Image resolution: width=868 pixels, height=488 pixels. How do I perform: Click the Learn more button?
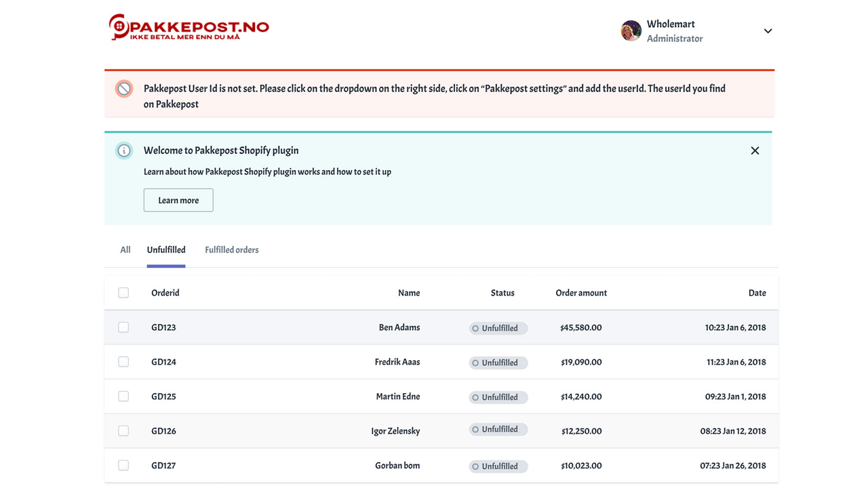[178, 200]
